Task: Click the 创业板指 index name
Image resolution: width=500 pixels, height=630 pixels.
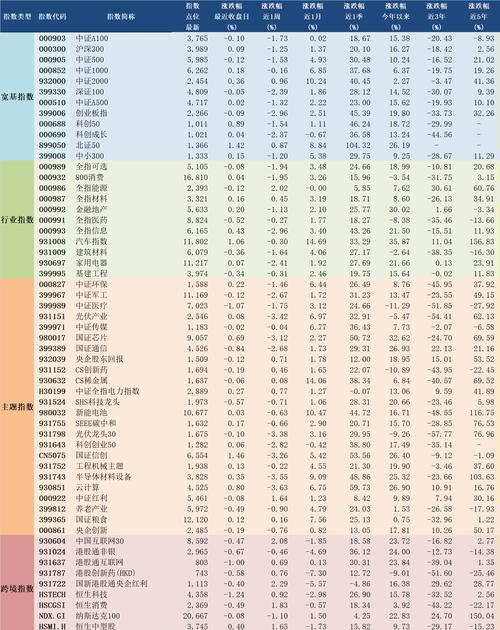Action: pos(92,113)
